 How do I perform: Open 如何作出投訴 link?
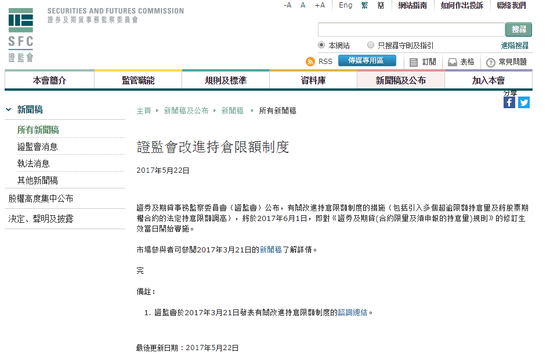(462, 5)
